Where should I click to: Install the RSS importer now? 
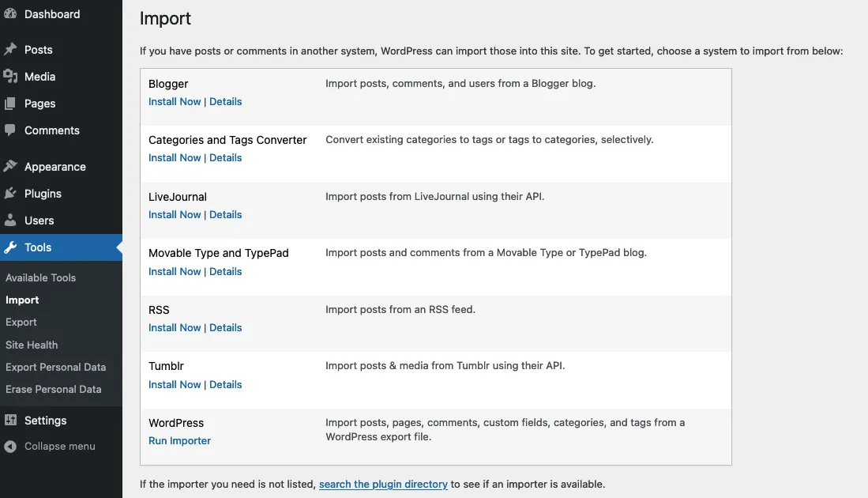click(175, 327)
